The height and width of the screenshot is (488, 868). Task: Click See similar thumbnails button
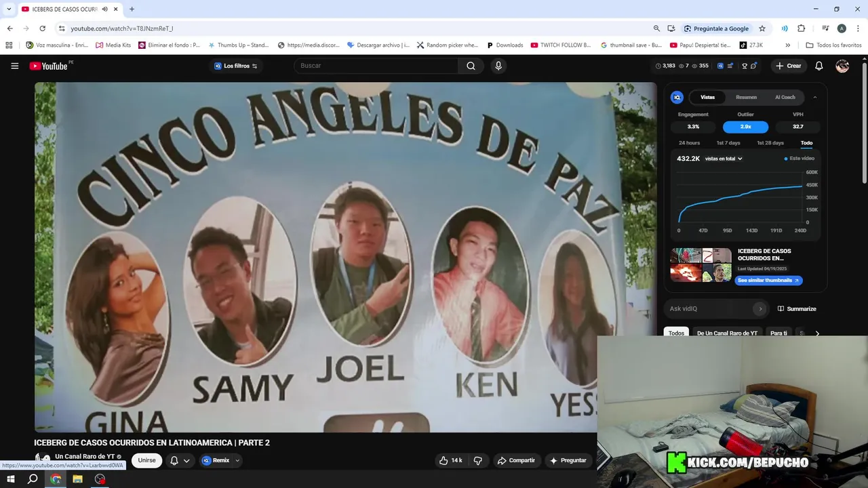pos(768,280)
